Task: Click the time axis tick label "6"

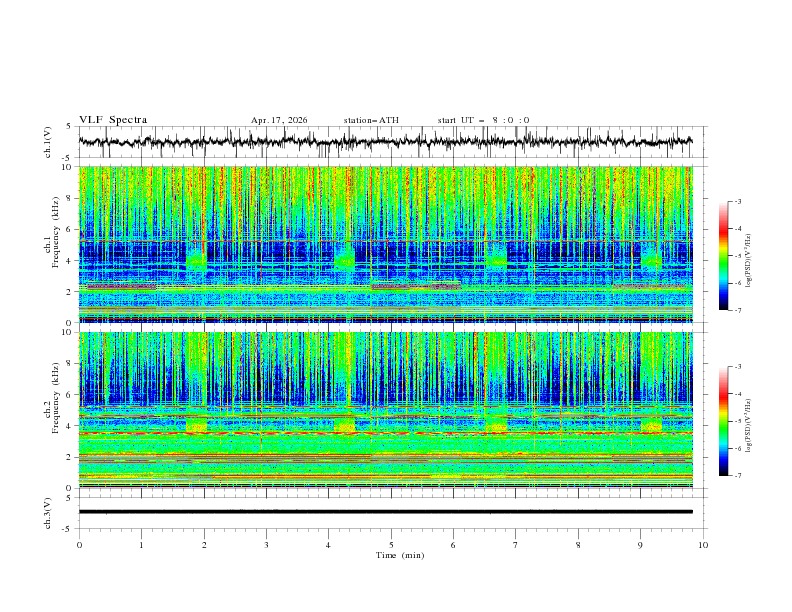Action: (x=453, y=545)
